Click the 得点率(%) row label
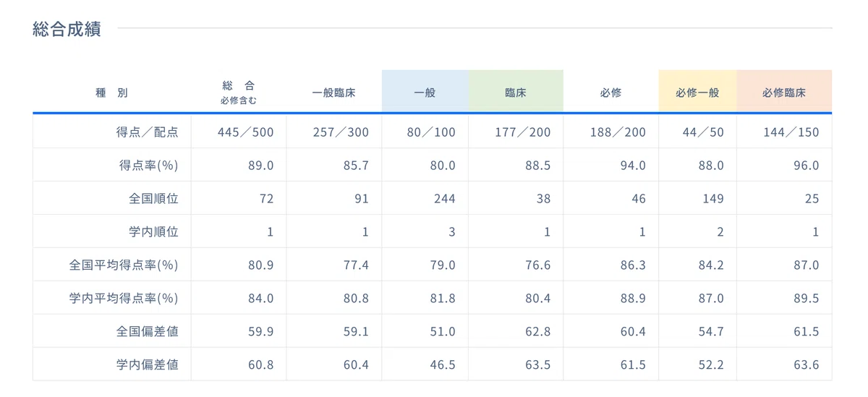Viewport: 868px width, 397px height. [149, 166]
